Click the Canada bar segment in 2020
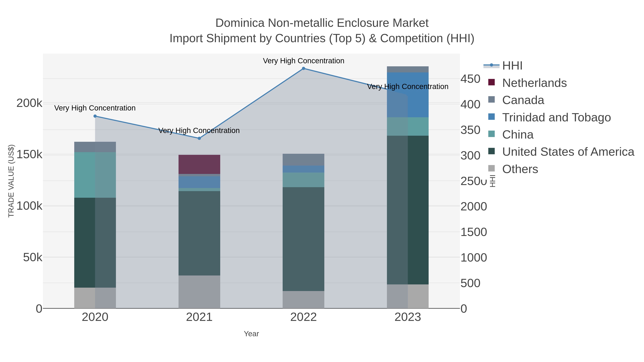Viewport: 644px width, 362px height. (x=95, y=147)
